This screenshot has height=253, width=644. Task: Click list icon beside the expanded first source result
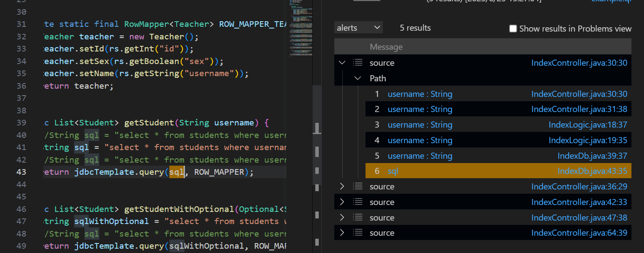click(357, 63)
